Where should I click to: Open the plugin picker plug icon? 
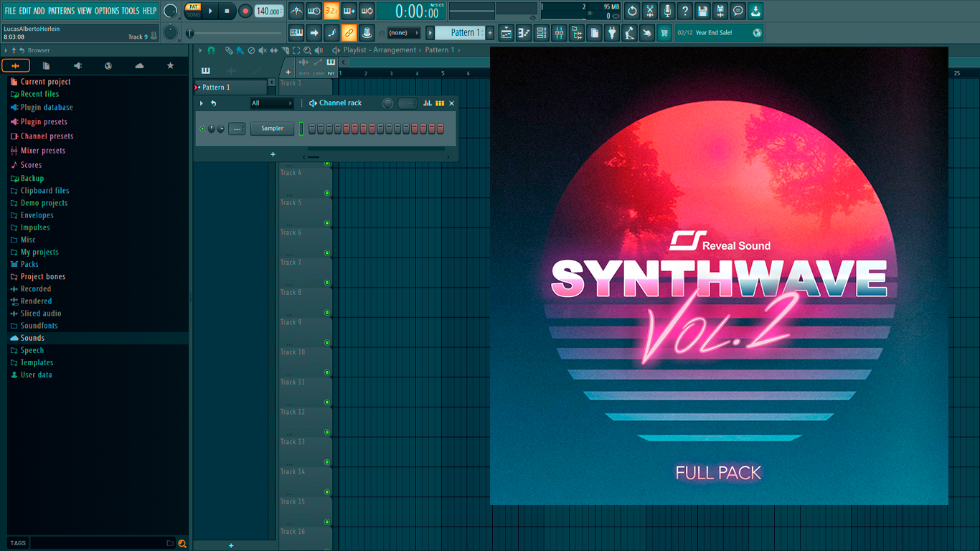point(612,32)
